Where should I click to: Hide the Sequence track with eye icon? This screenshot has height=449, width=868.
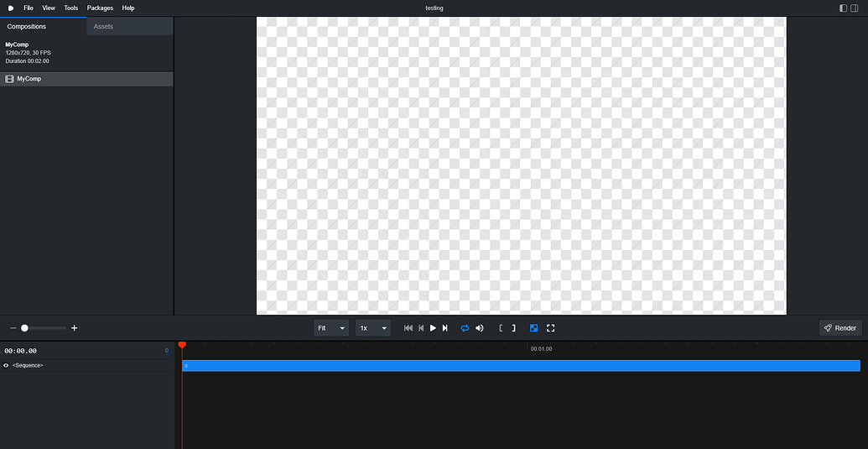coord(6,365)
